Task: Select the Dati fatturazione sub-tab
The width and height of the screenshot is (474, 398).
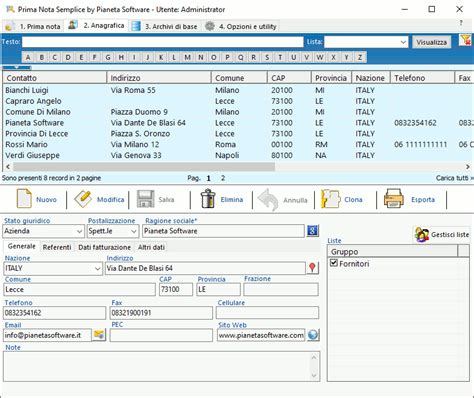Action: point(104,247)
